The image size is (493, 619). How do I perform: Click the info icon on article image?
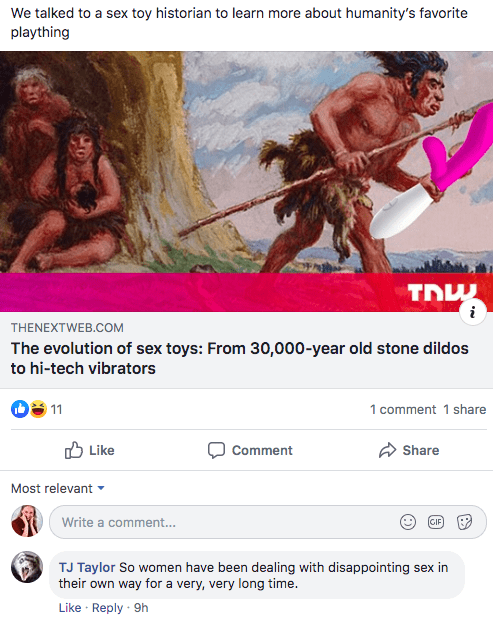pyautogui.click(x=472, y=312)
